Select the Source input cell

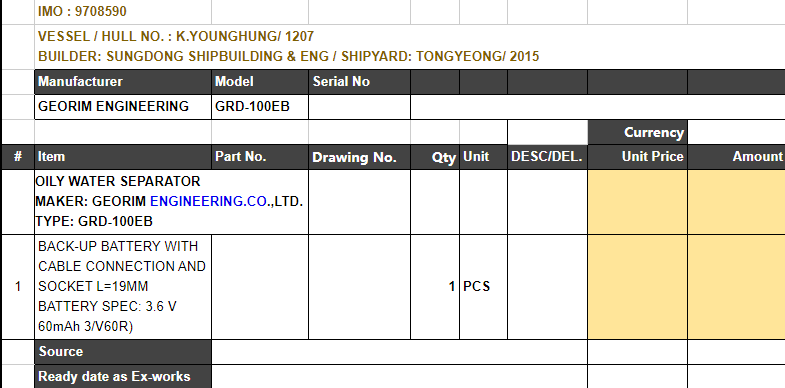[399, 352]
